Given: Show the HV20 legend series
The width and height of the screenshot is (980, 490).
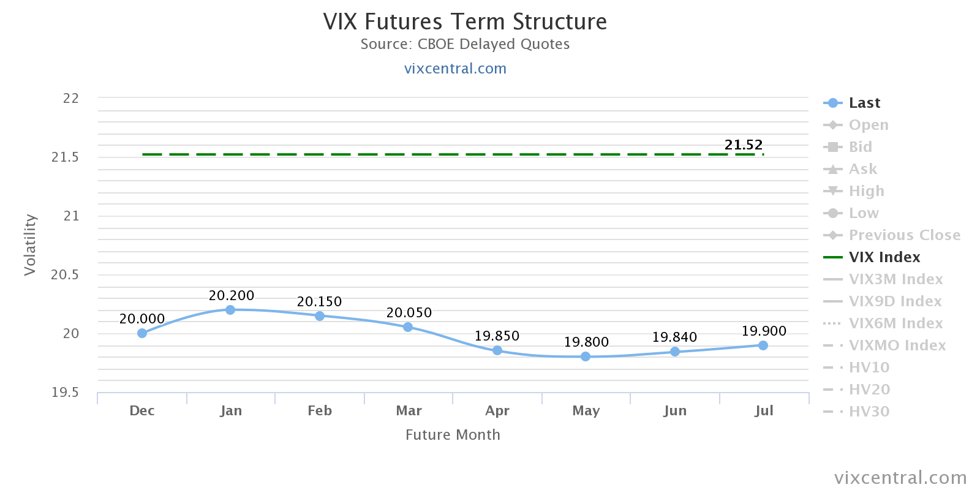Looking at the screenshot, I should [x=869, y=390].
